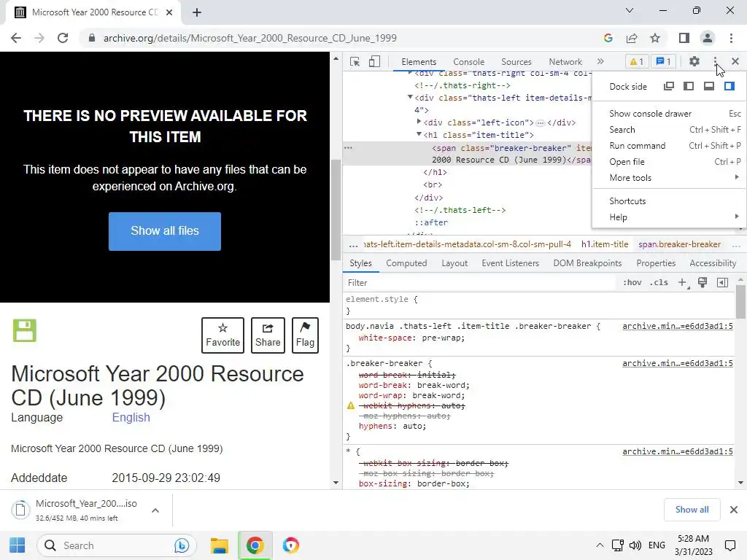Toggle rendering emulations paintbrush icon
This screenshot has height=560, width=747.
tap(703, 282)
